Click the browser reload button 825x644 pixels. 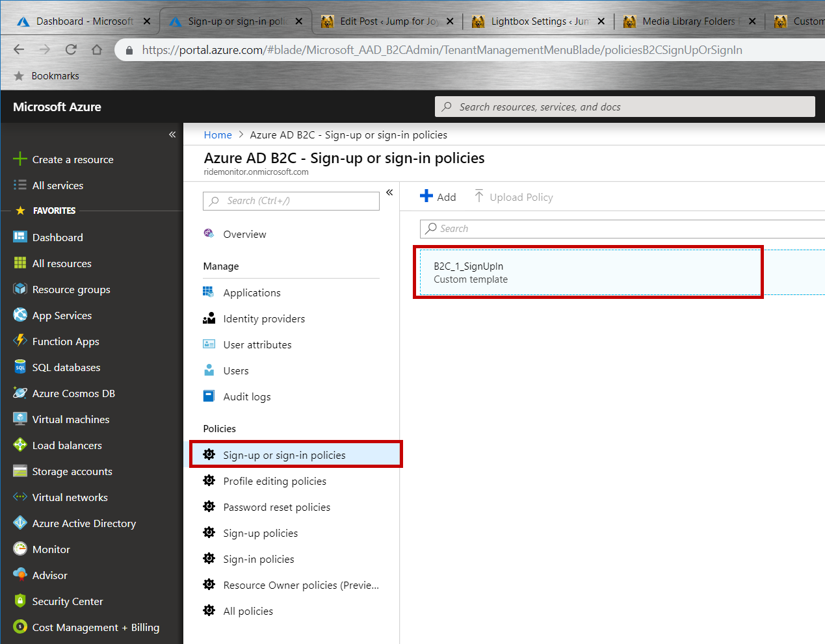[71, 49]
